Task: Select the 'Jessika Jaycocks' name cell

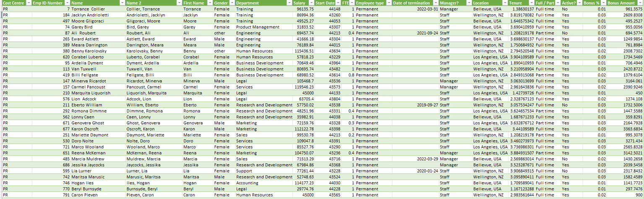Action: pos(98,165)
